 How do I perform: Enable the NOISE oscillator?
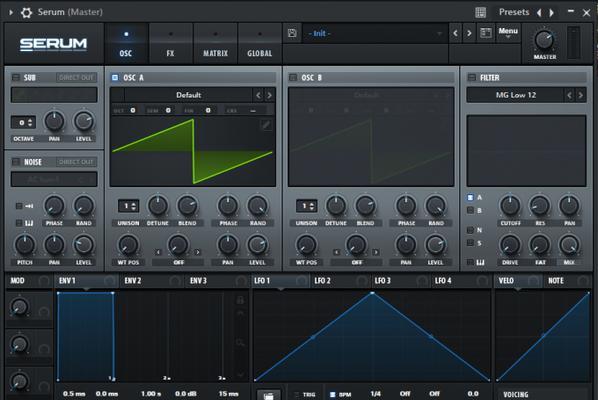(16, 162)
